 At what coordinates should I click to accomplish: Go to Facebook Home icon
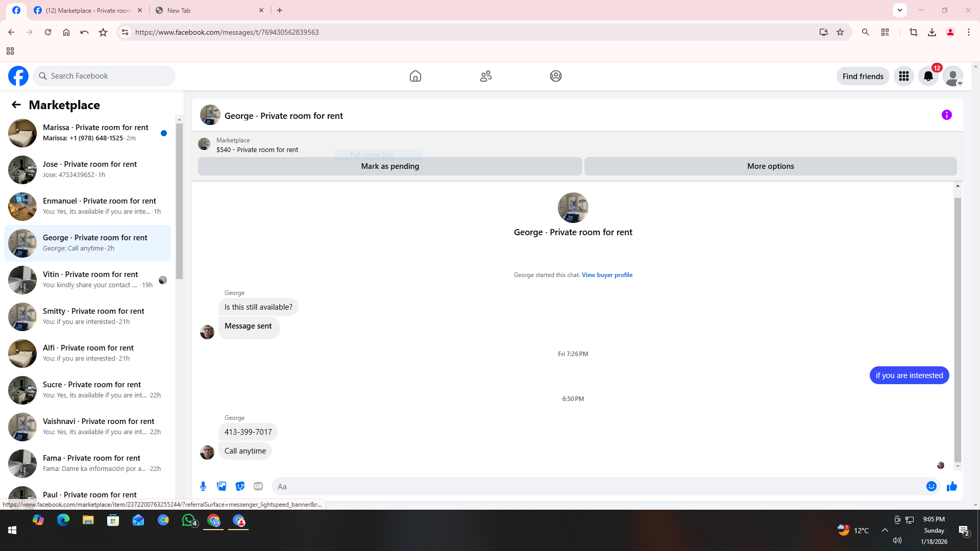(415, 76)
